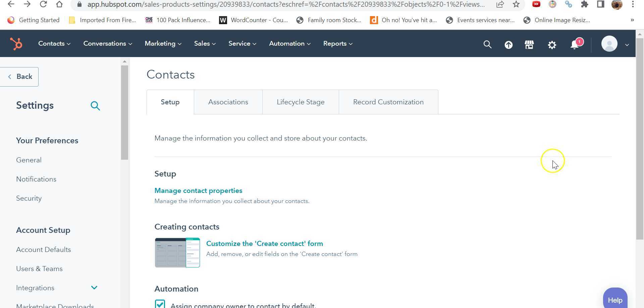
Task: Click the Create contact form preview thumbnail
Action: click(177, 253)
